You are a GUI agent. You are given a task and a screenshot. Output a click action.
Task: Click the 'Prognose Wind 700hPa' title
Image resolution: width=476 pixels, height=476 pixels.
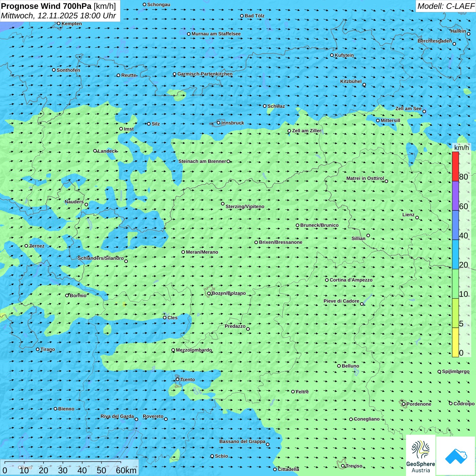(x=47, y=6)
